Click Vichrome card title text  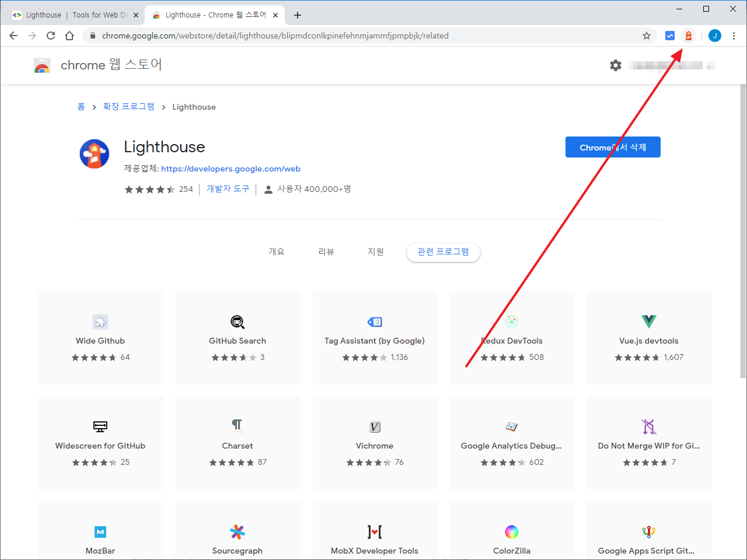(x=375, y=446)
